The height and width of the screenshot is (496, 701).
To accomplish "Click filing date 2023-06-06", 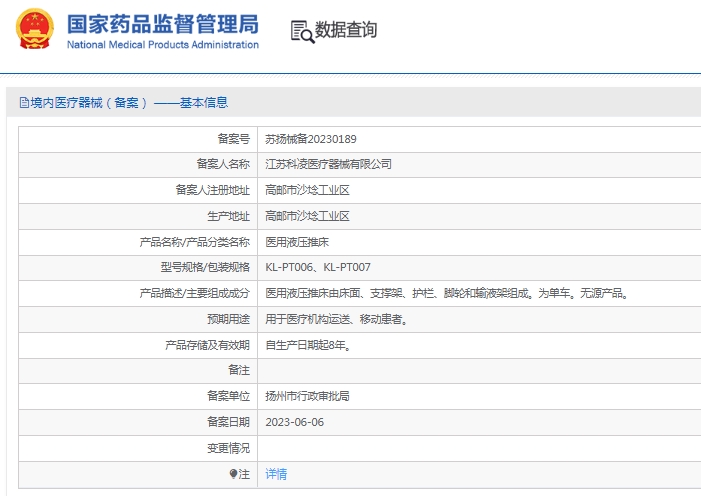I will (x=294, y=422).
